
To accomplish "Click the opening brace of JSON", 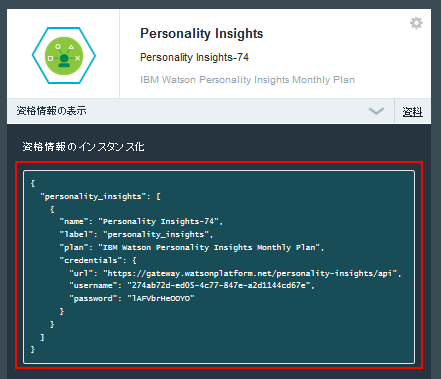I will click(x=33, y=183).
